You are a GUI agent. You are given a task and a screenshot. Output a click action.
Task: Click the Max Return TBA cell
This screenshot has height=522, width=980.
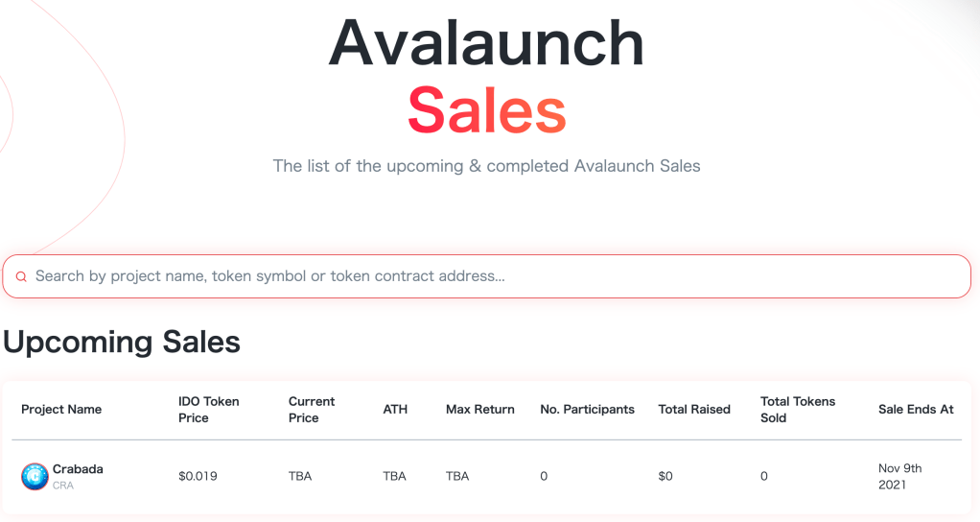click(457, 477)
